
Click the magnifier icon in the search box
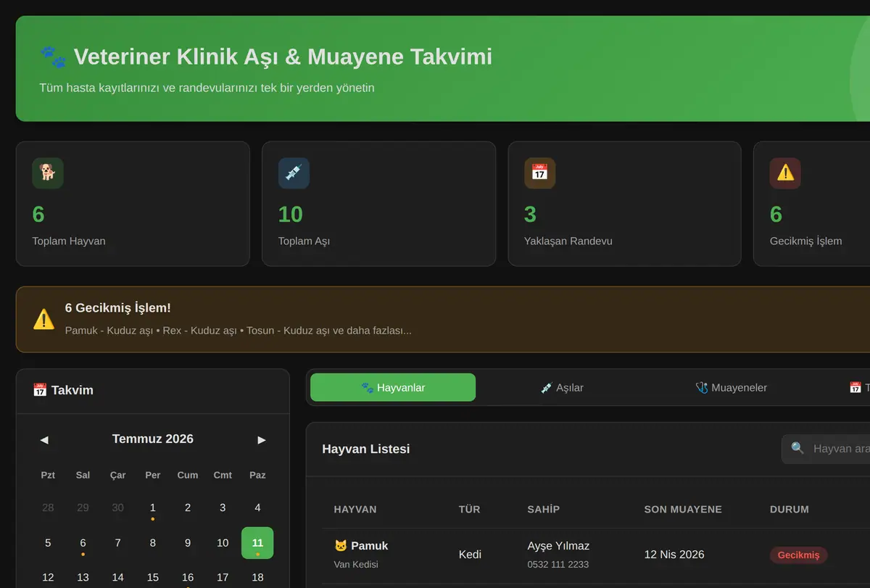pos(797,448)
